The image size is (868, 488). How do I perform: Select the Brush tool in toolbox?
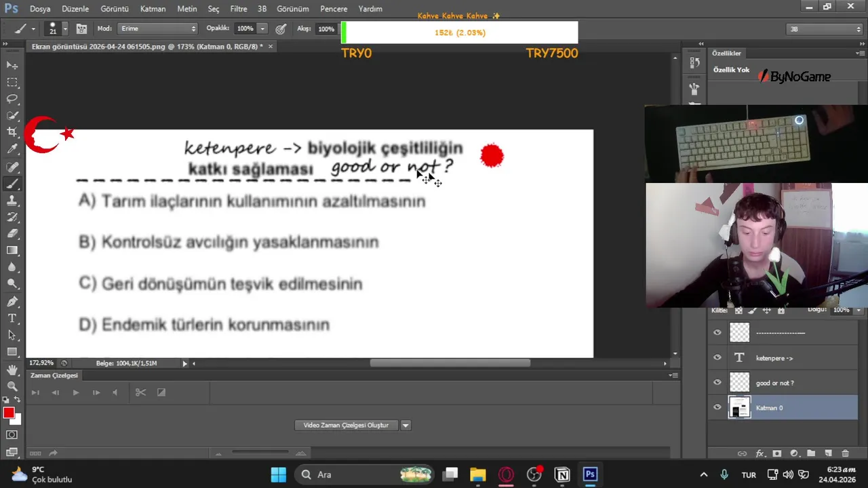tap(12, 184)
